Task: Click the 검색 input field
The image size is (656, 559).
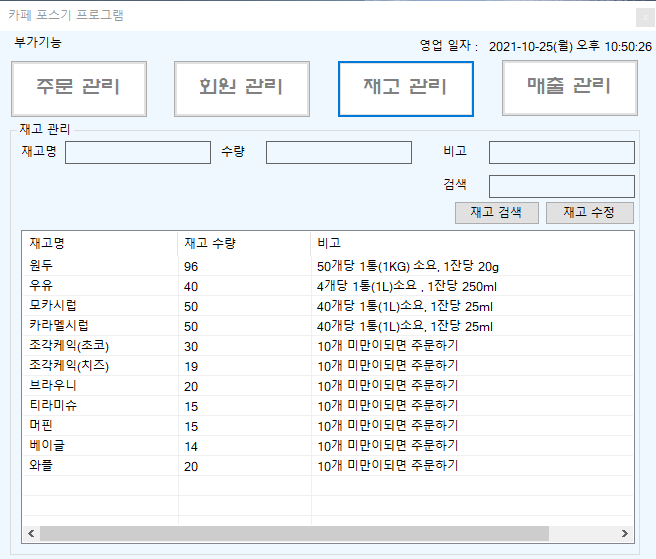Action: pos(562,186)
